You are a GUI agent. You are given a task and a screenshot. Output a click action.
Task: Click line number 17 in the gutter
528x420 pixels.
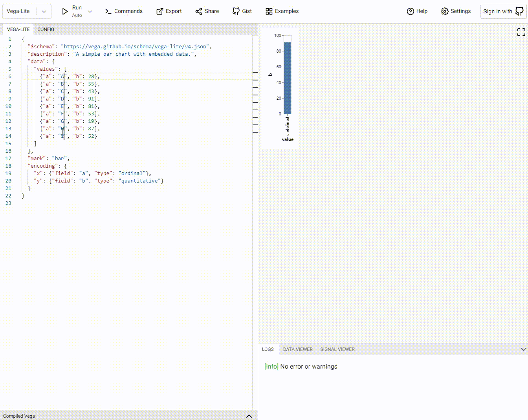[x=8, y=159]
